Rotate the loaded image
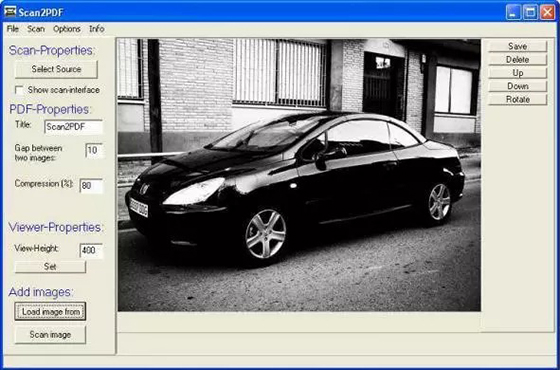Image resolution: width=560 pixels, height=370 pixels. coord(518,99)
